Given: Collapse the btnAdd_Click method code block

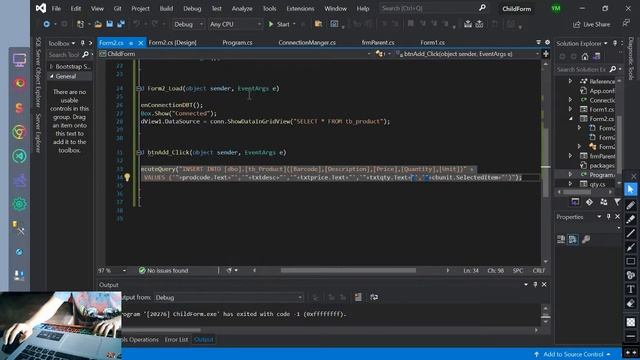Looking at the screenshot, I should pos(139,152).
